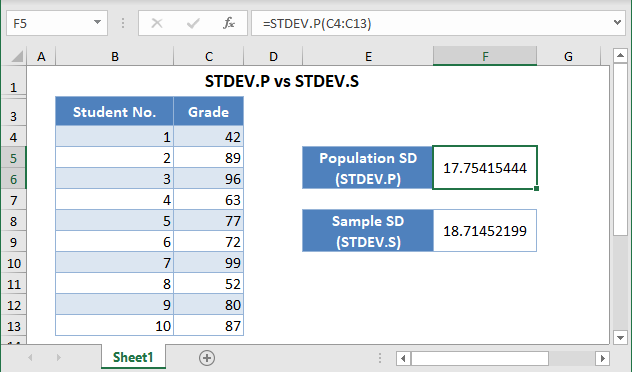
Task: Click the Enter checkmark formula icon
Action: coord(193,23)
